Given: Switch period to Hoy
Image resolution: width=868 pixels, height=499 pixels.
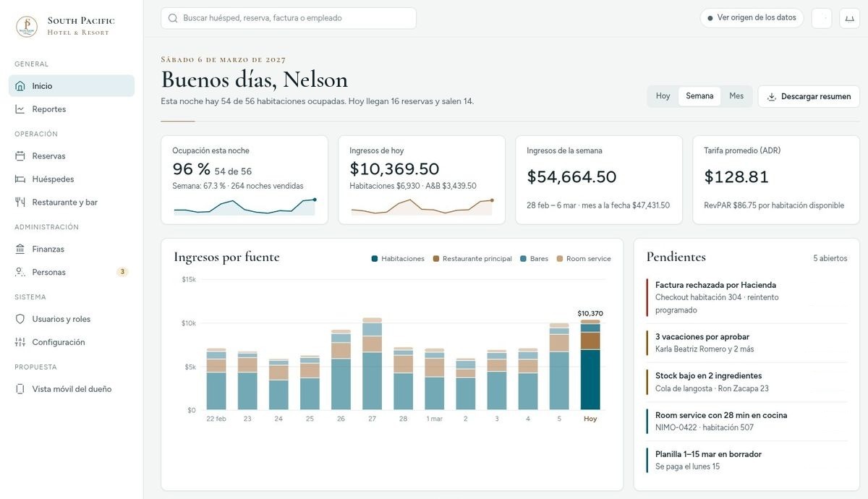Looking at the screenshot, I should (663, 96).
